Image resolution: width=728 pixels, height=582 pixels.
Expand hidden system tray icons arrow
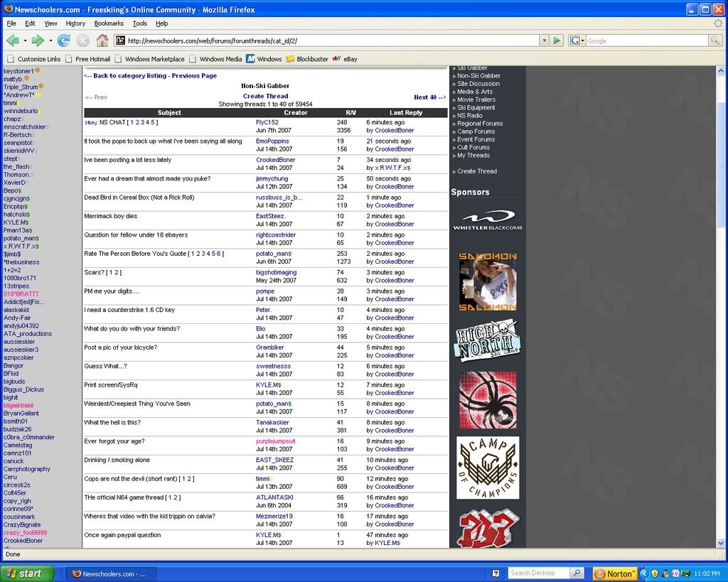644,573
